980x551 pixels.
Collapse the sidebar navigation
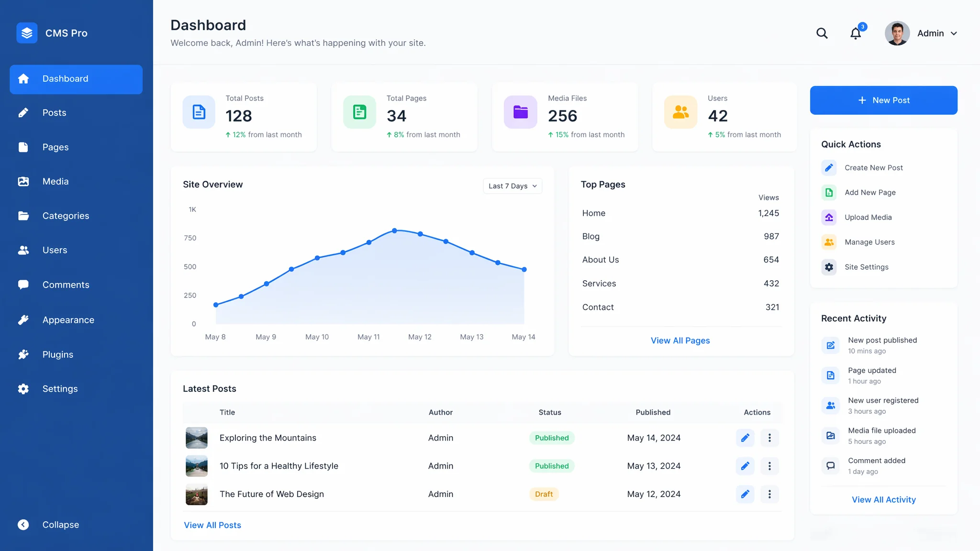click(x=48, y=525)
